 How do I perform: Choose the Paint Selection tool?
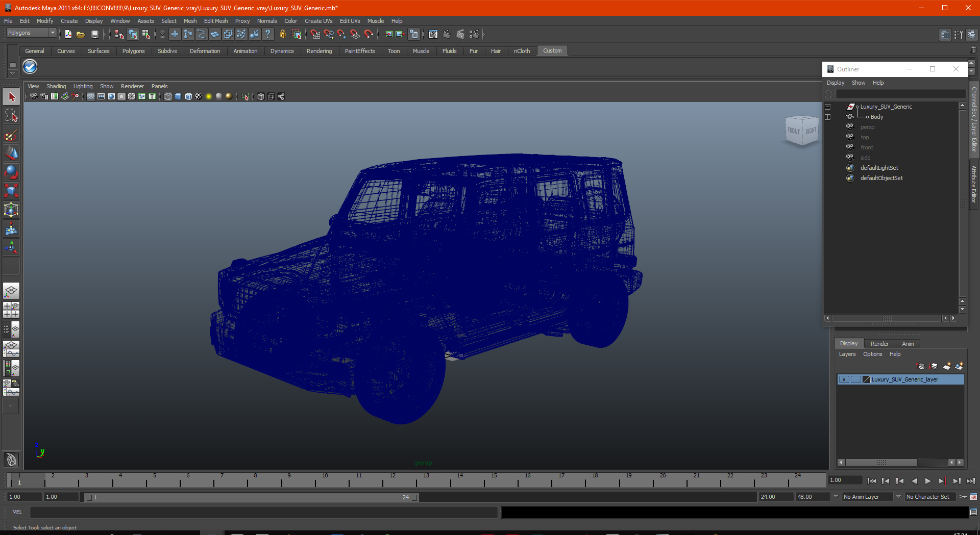(11, 135)
